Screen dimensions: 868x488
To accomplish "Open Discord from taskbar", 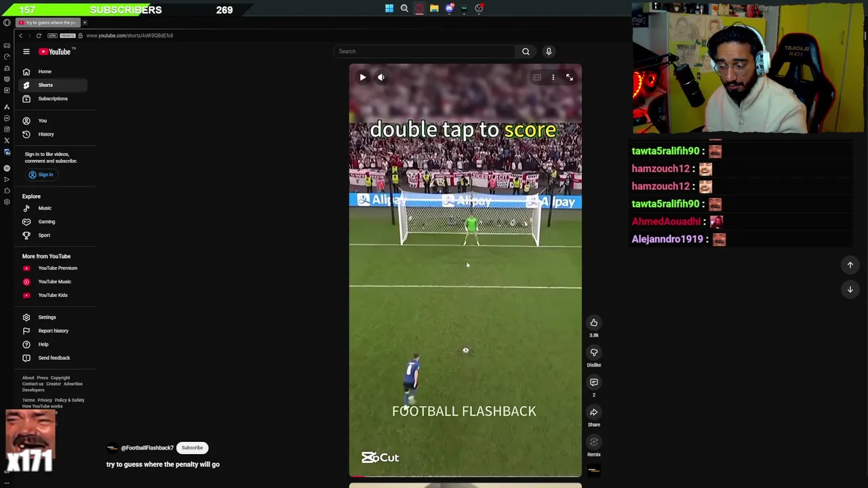I will pos(449,9).
